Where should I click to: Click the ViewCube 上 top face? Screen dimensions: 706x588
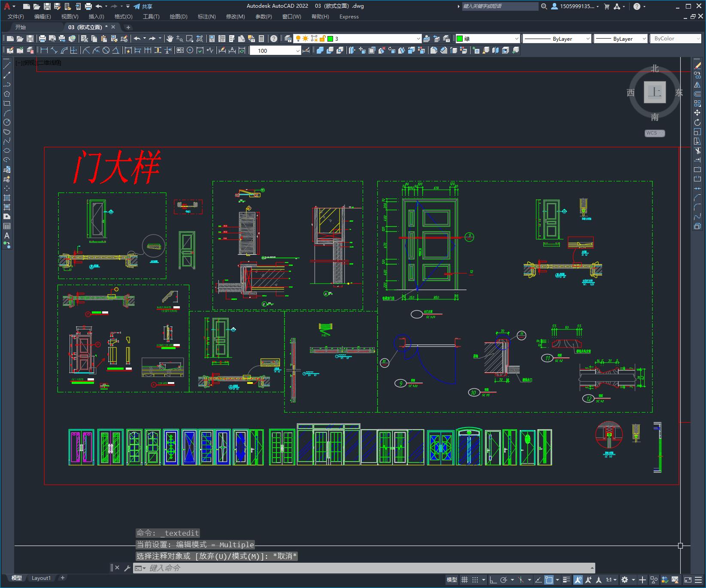(655, 92)
